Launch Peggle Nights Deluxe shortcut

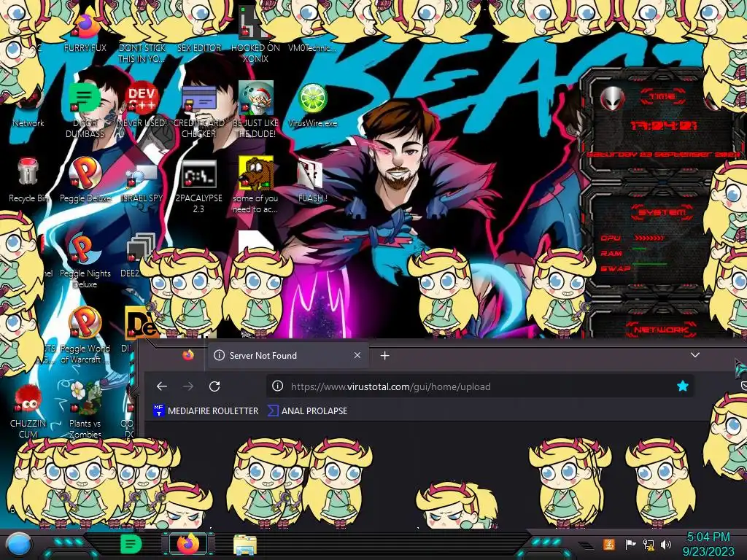(85, 261)
